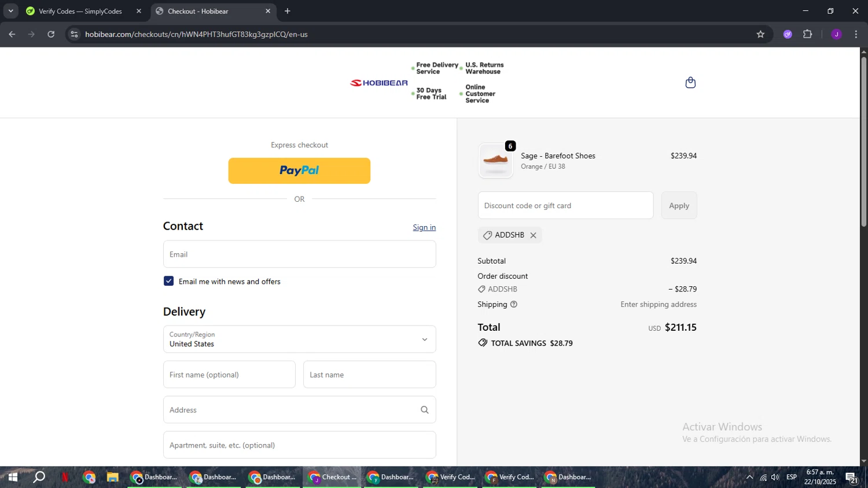Click the Total $211.15 amount

coord(681,327)
